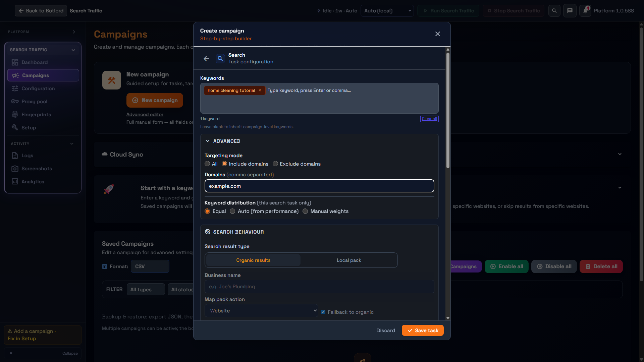644x362 pixels.
Task: Click the Screenshots camera icon
Action: 15,169
